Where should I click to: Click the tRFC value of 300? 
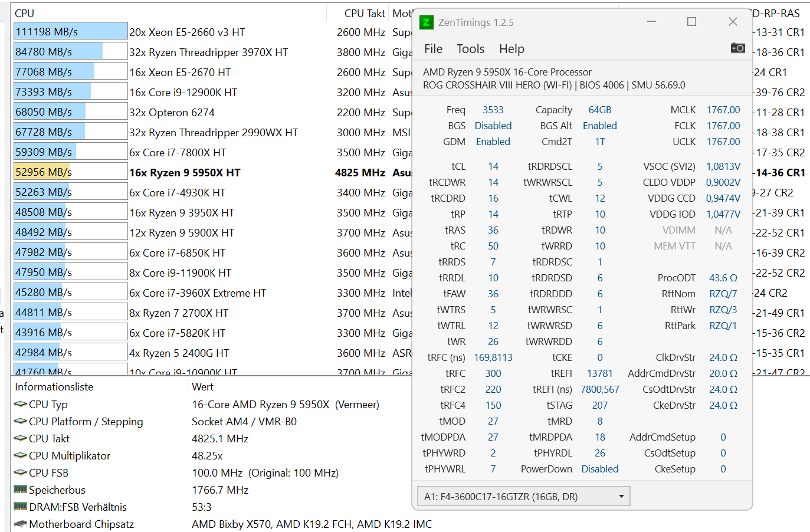coord(493,373)
